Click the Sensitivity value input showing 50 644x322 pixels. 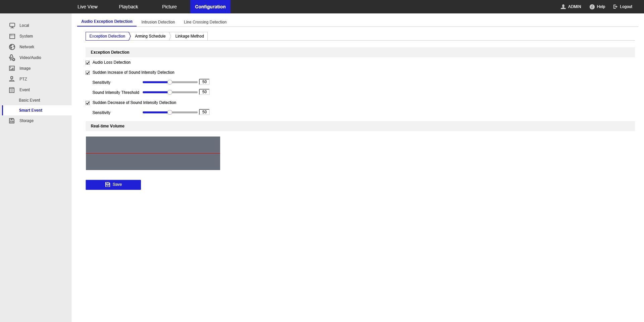[x=204, y=82]
